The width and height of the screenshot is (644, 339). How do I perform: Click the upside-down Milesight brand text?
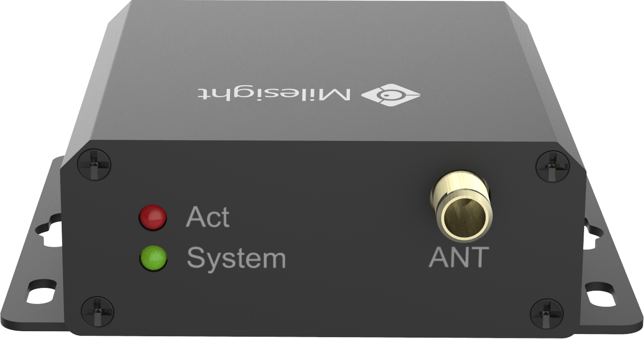pyautogui.click(x=274, y=93)
